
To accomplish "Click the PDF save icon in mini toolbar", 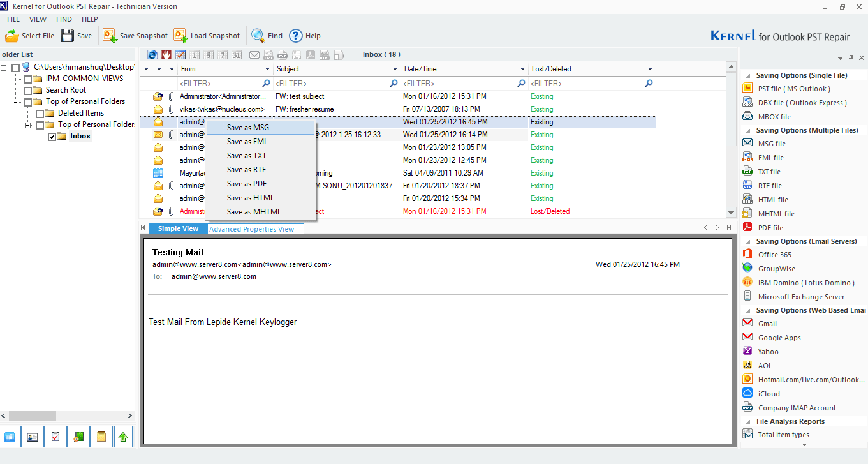I will click(x=311, y=55).
